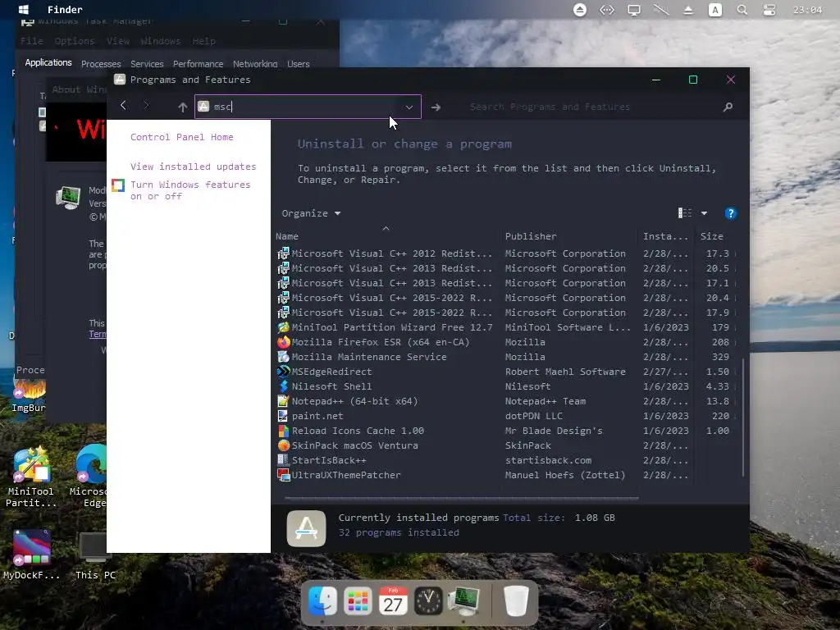The width and height of the screenshot is (840, 630).
Task: Open Finder from the dock
Action: pyautogui.click(x=322, y=600)
